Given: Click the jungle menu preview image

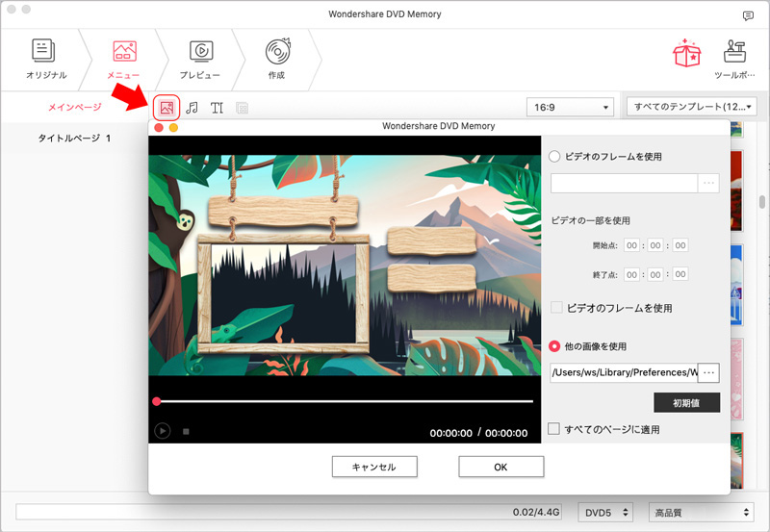Looking at the screenshot, I should point(345,265).
